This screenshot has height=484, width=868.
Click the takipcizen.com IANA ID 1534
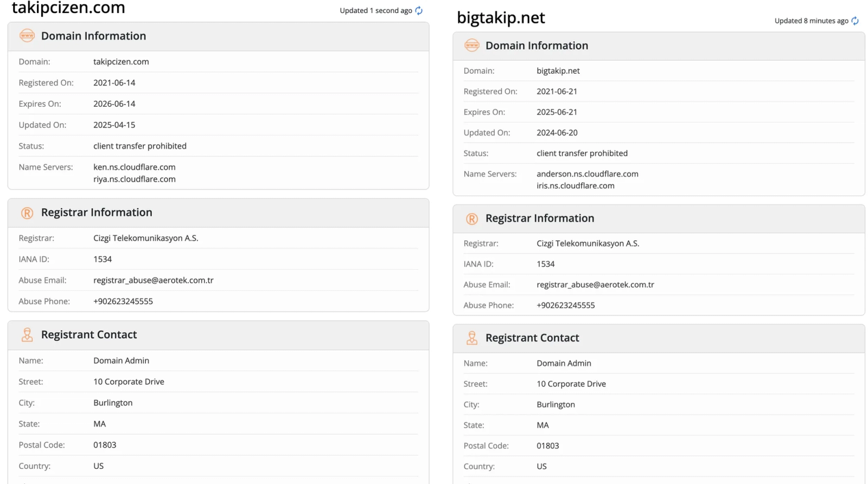pyautogui.click(x=102, y=260)
